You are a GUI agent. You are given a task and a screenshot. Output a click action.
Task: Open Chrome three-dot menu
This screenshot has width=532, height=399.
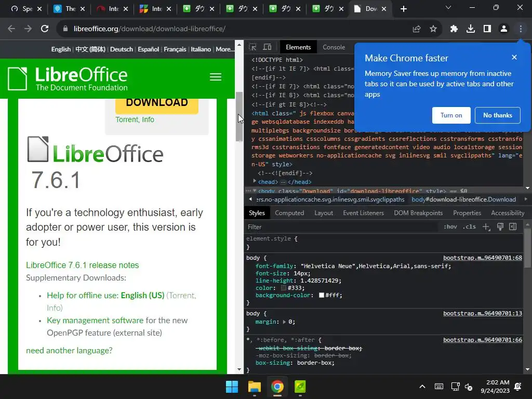tap(521, 29)
